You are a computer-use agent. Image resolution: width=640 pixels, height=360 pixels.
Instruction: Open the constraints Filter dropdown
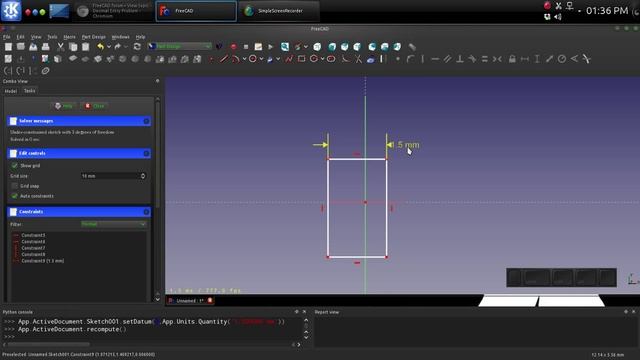coord(113,224)
